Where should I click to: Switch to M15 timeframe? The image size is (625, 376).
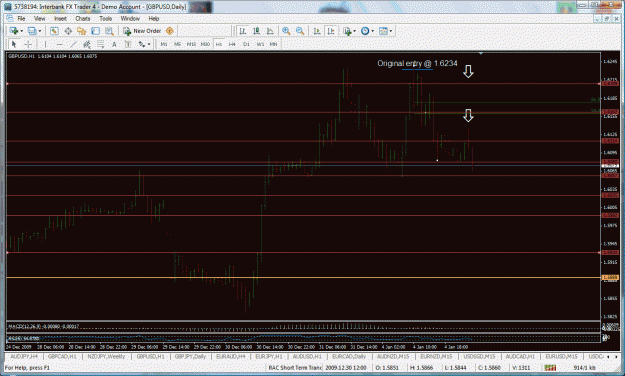pyautogui.click(x=191, y=44)
